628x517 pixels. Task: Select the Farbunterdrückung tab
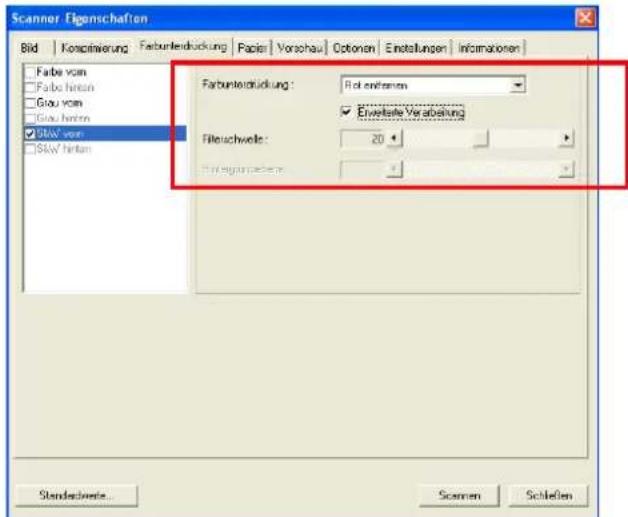[x=183, y=46]
